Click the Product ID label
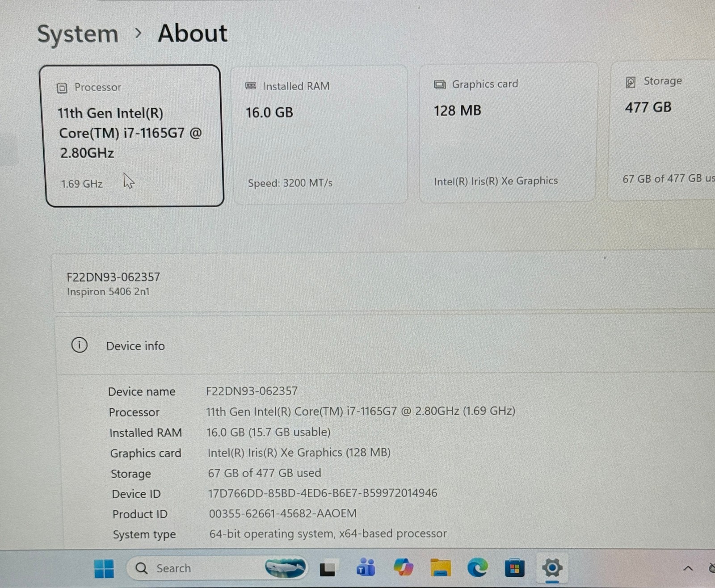The width and height of the screenshot is (715, 588). point(140,514)
